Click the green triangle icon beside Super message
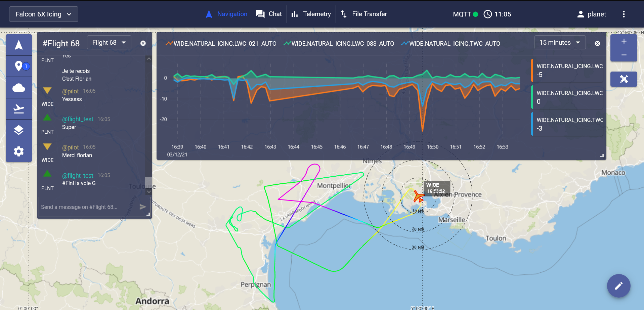The width and height of the screenshot is (644, 310). 47,118
